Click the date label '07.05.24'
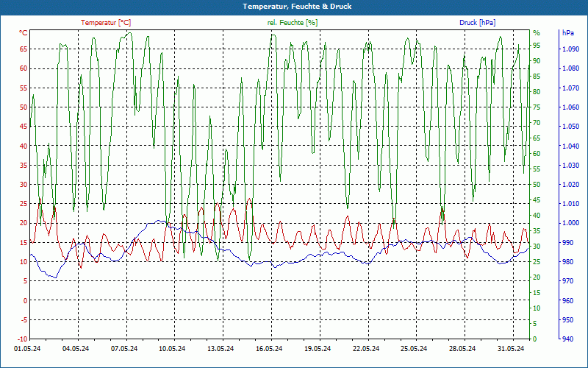Viewport: 588px width, 368px height. 123,349
